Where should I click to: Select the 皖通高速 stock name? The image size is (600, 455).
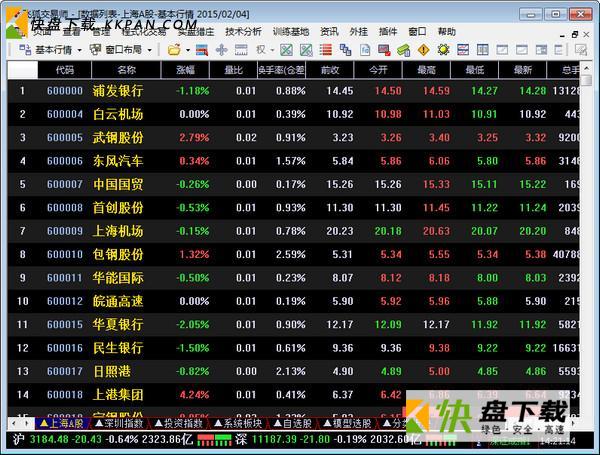click(118, 301)
